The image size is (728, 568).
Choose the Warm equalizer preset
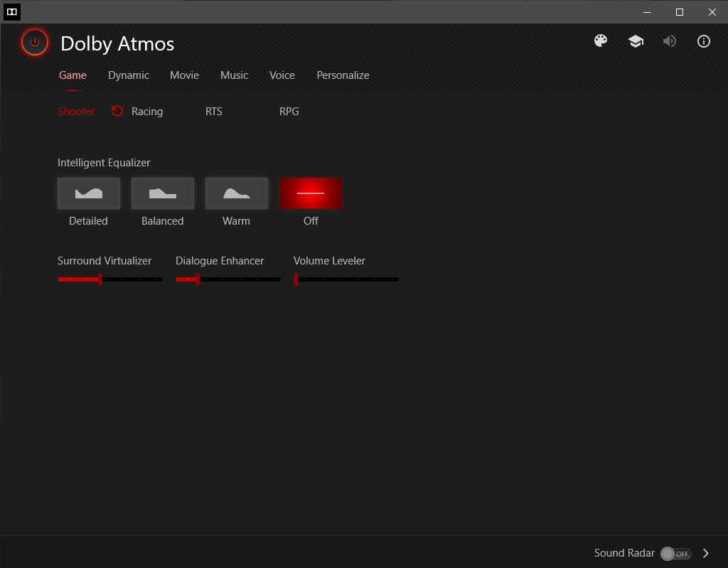237,193
